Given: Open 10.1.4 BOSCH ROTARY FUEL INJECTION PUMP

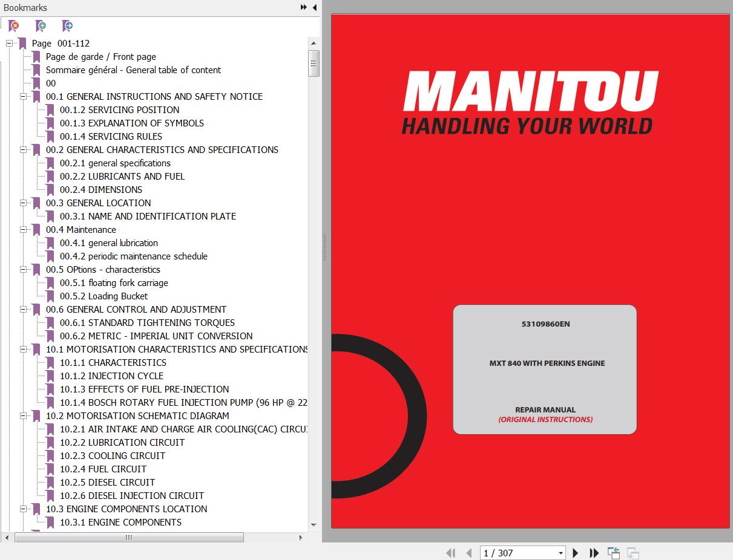Looking at the screenshot, I should click(183, 403).
